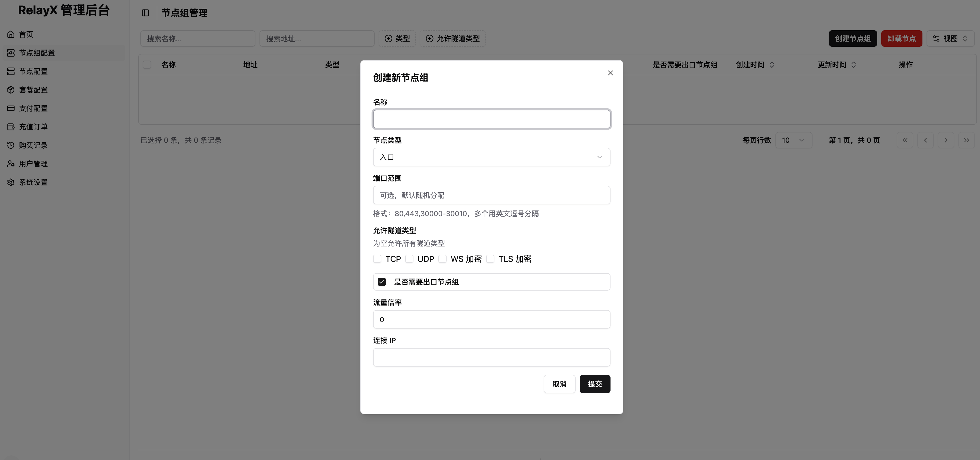Close the 创建新节点组 dialog
Image resolution: width=980 pixels, height=460 pixels.
610,73
